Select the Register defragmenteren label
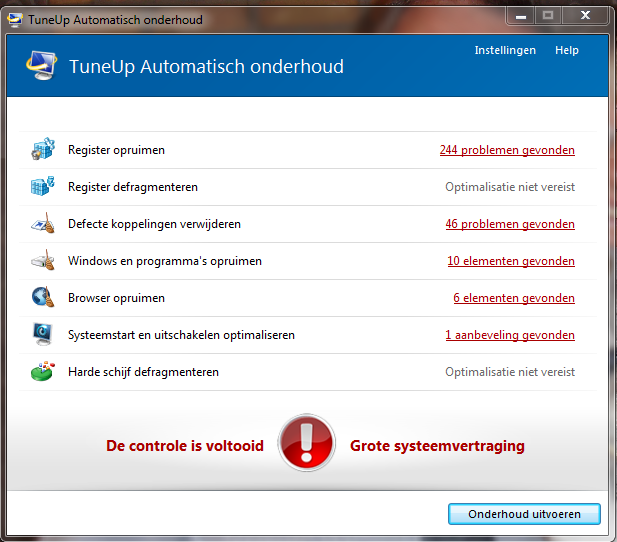 point(133,187)
